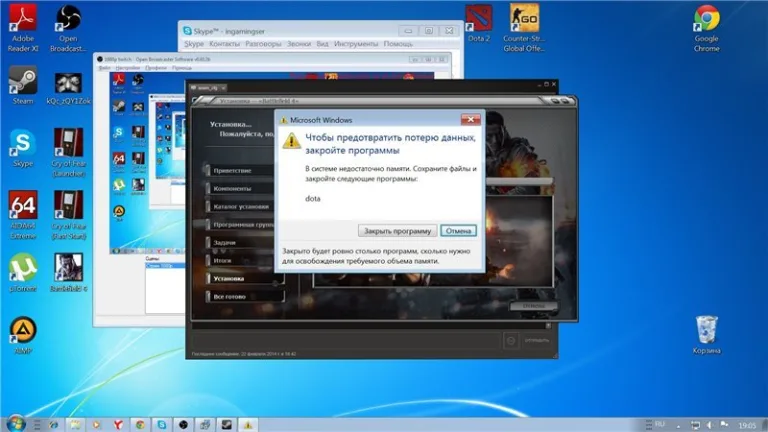Select the kQc_zQY1Zok image file on desktop
The image size is (768, 432).
(68, 89)
